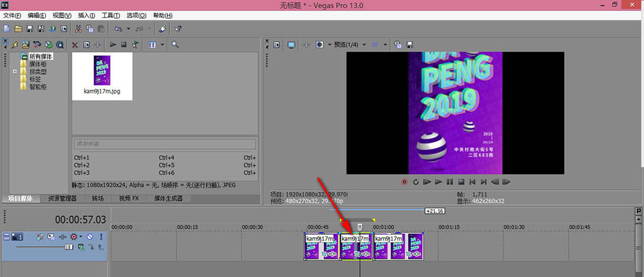This screenshot has height=277, width=644.
Task: Click the Interactive Tutorials hand icon
Action: coord(163,29)
